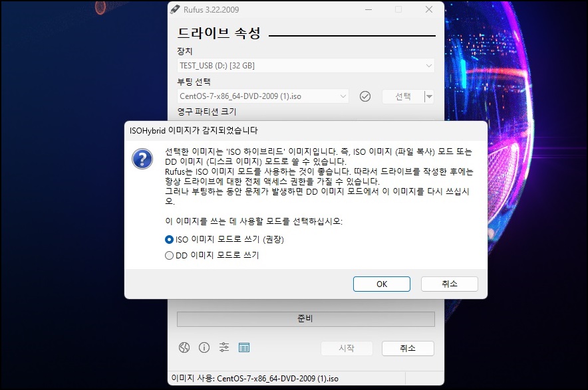Click the 드라이브 속성 heading

219,33
